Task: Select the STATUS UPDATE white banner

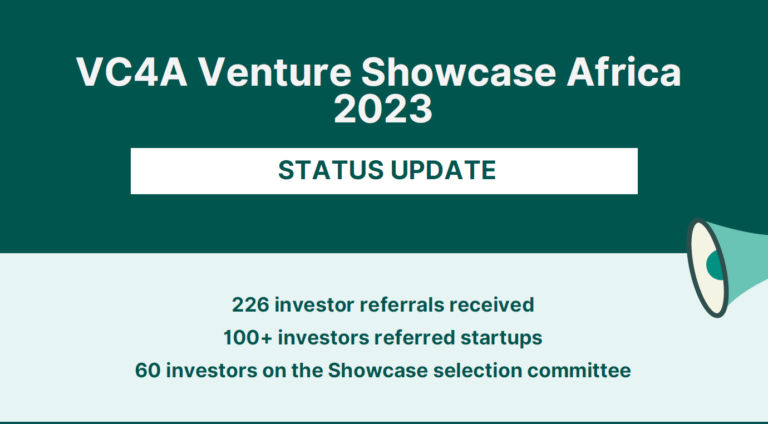Action: pyautogui.click(x=384, y=171)
